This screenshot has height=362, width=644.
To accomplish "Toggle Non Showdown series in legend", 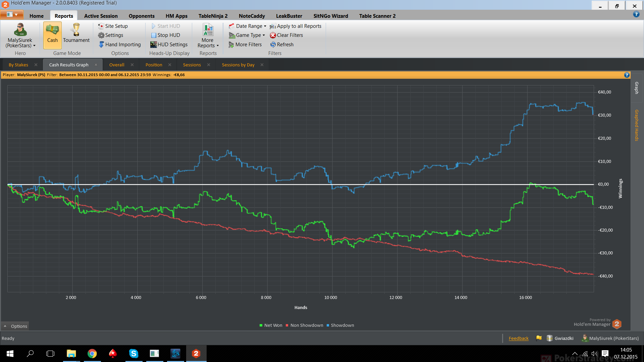I will point(305,325).
